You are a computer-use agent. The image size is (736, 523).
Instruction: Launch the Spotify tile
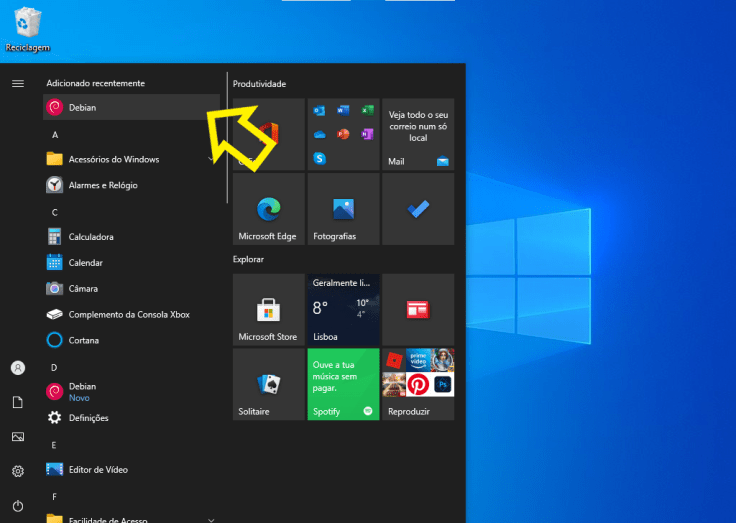click(x=343, y=385)
